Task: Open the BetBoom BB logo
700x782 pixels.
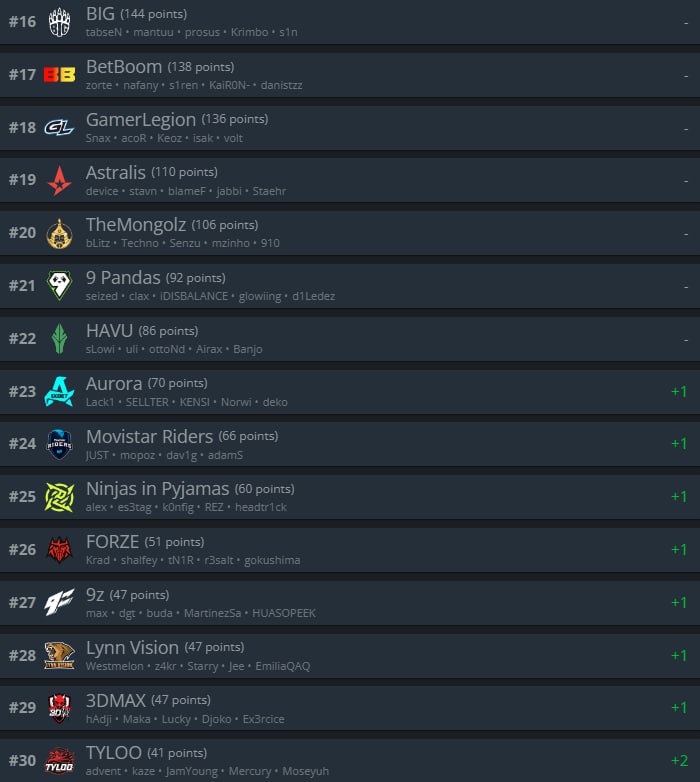Action: point(59,75)
